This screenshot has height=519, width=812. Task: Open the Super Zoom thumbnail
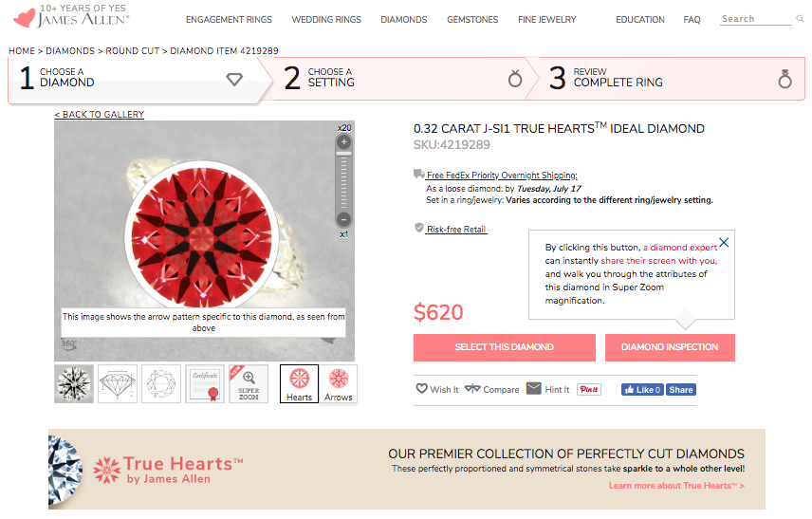(249, 384)
